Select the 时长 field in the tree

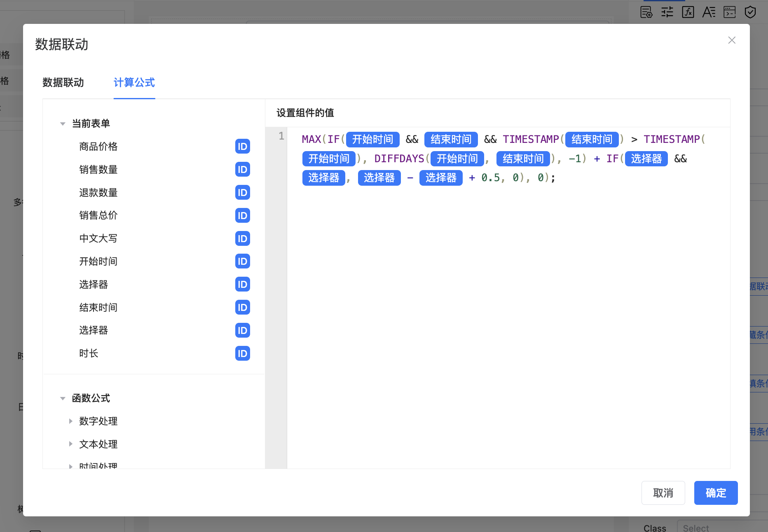point(89,353)
